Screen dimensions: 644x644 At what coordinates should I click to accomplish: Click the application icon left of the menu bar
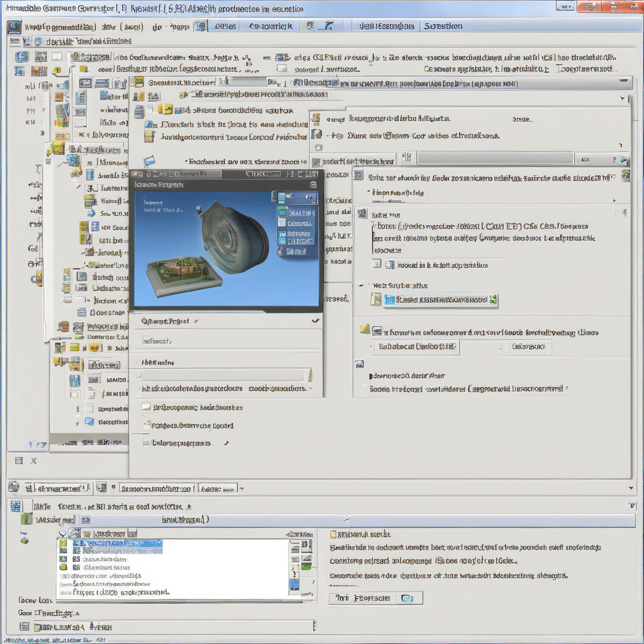(14, 26)
